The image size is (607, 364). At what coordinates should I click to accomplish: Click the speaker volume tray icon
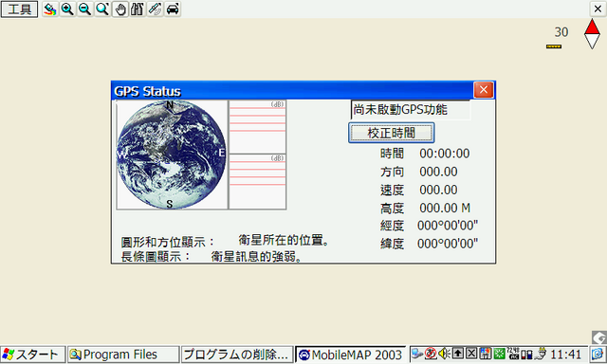(x=444, y=354)
